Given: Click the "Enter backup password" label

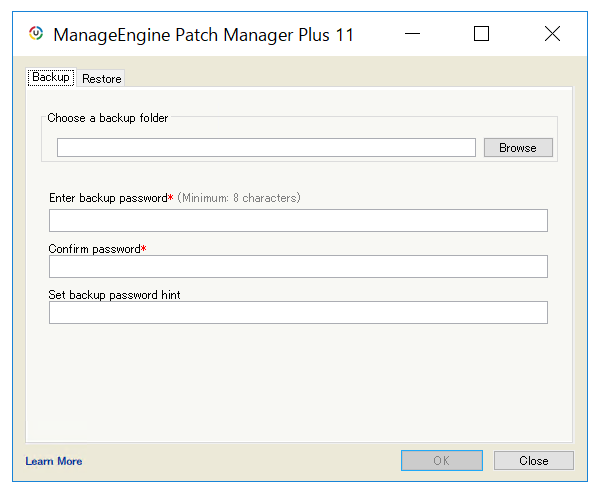Looking at the screenshot, I should 108,198.
